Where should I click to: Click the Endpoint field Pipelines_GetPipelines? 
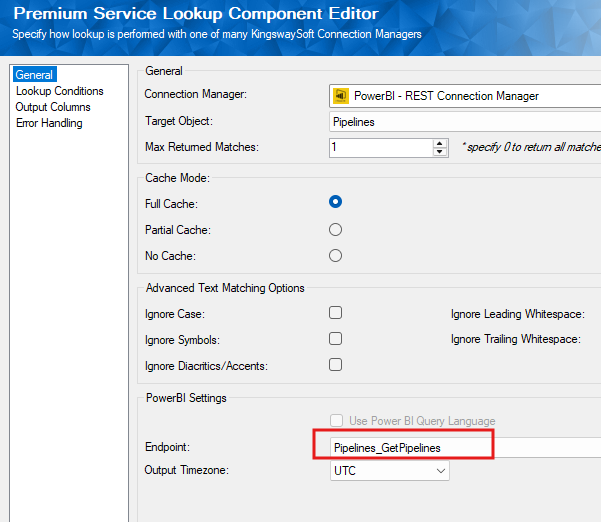click(465, 447)
